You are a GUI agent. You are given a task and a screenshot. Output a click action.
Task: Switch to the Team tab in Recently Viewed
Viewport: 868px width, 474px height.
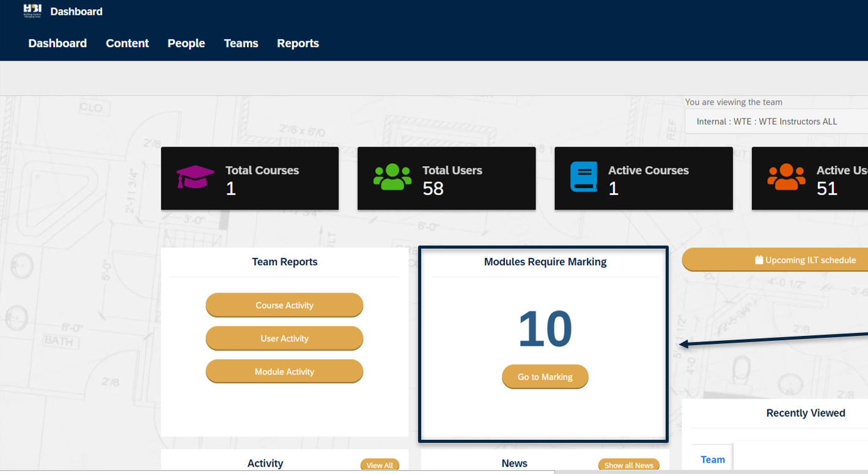(712, 460)
